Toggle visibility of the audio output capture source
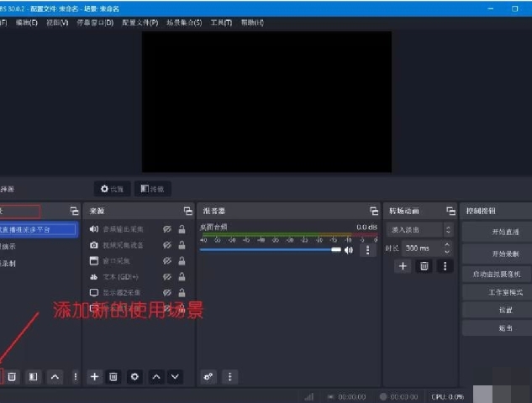Image resolution: width=532 pixels, height=403 pixels. (x=167, y=229)
